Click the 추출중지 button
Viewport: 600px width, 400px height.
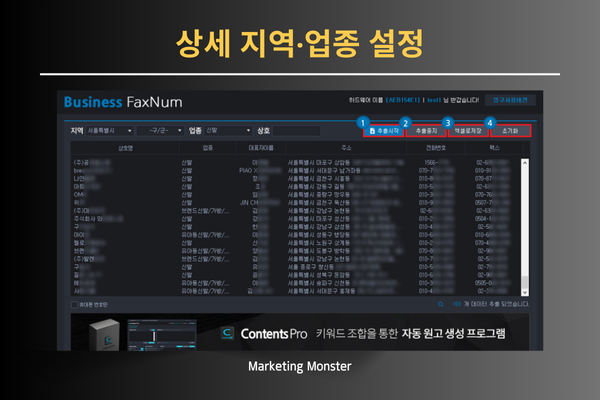[x=426, y=131]
